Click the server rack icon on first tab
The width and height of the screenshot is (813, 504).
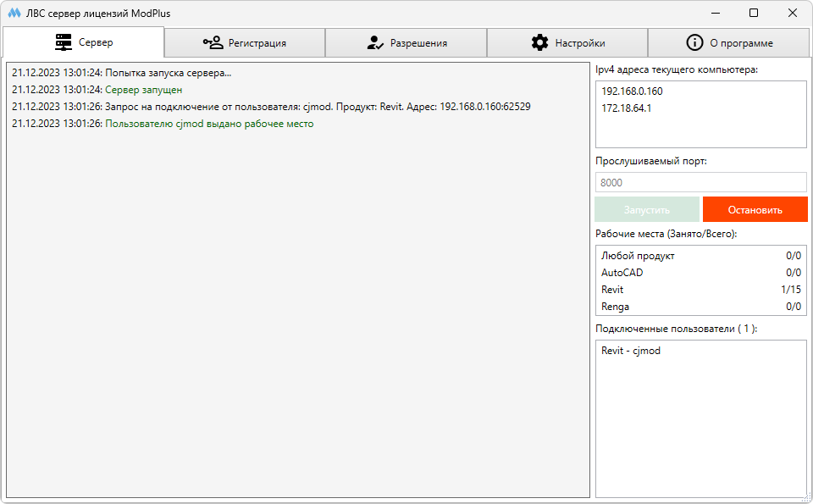pos(64,42)
